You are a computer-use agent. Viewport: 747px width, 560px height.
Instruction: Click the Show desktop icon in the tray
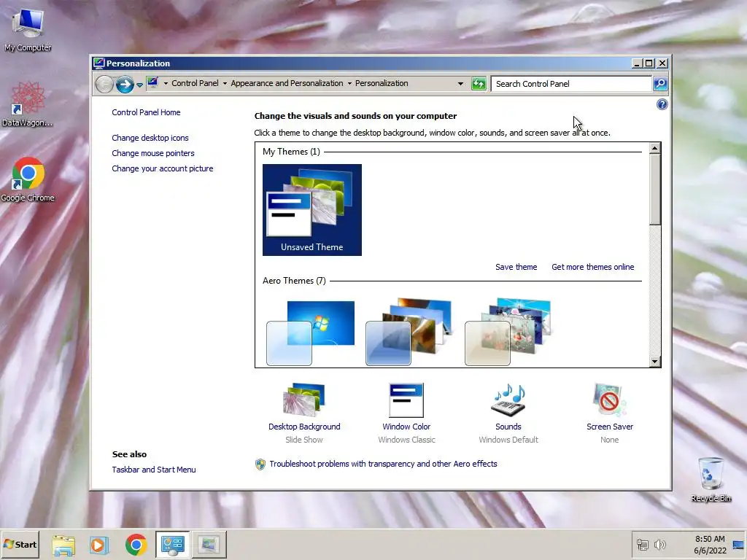(x=738, y=545)
